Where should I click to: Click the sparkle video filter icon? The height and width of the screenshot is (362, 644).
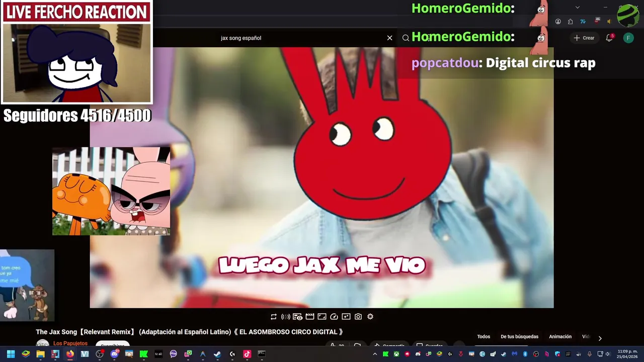tap(346, 317)
